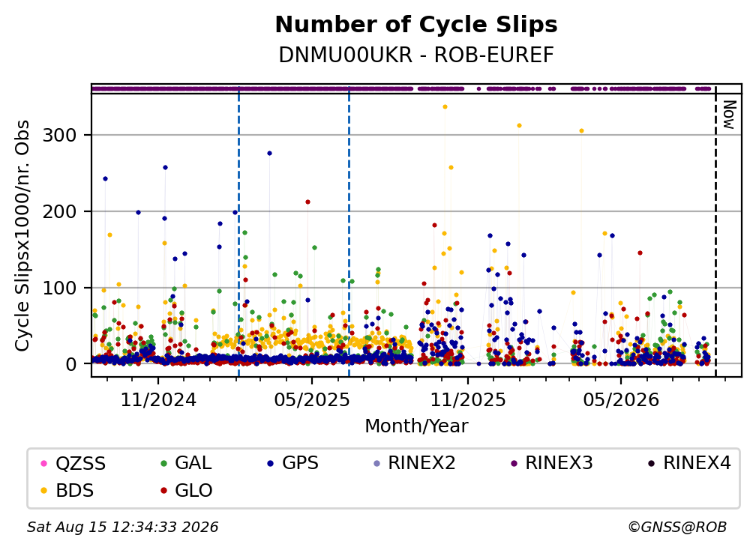Click the RINEX2 legend marker

[x=377, y=463]
